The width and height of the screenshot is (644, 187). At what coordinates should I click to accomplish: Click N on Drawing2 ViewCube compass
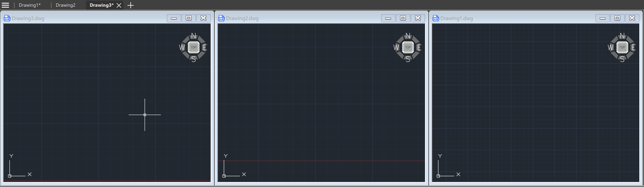408,36
